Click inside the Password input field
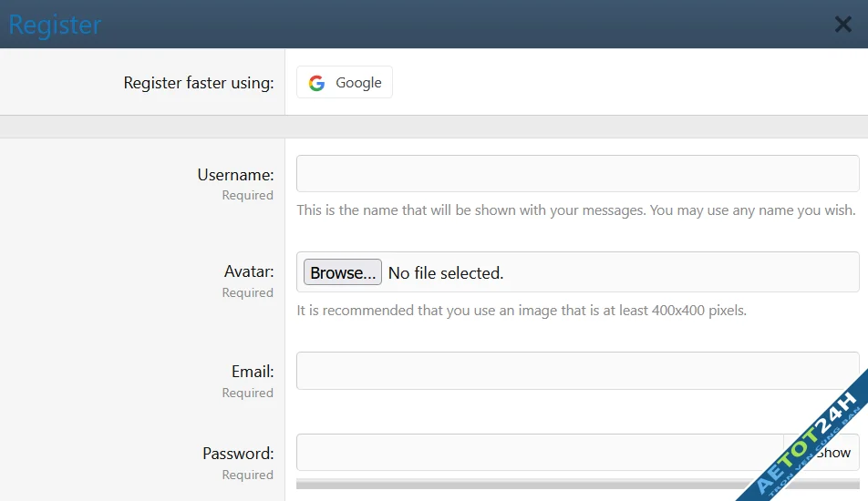The image size is (868, 501). tap(539, 453)
